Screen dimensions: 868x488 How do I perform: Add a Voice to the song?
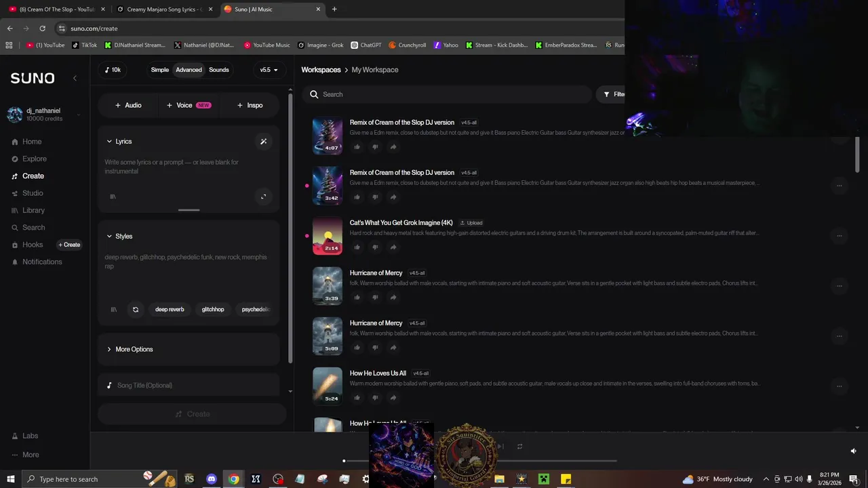tap(189, 105)
